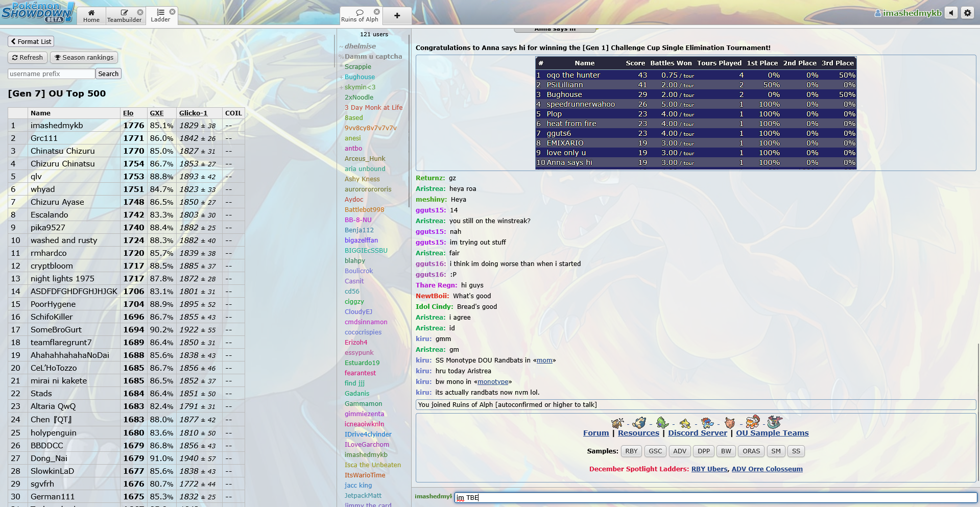Click the ORAS samples button
Image resolution: width=980 pixels, height=507 pixels.
(x=751, y=451)
